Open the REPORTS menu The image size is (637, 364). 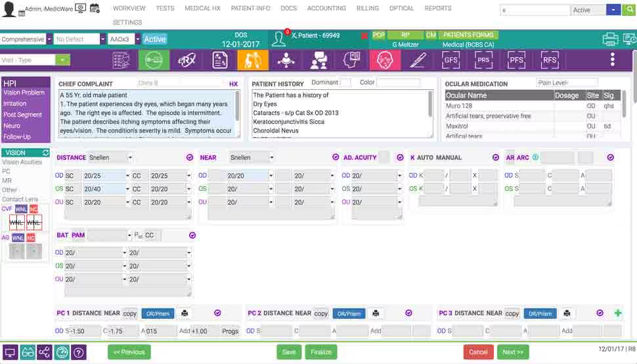[x=438, y=8]
